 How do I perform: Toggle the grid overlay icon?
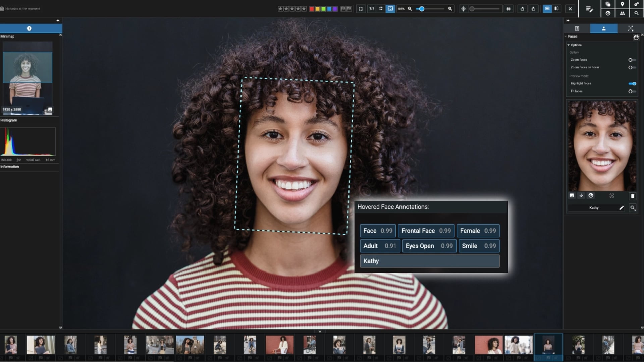(x=508, y=9)
